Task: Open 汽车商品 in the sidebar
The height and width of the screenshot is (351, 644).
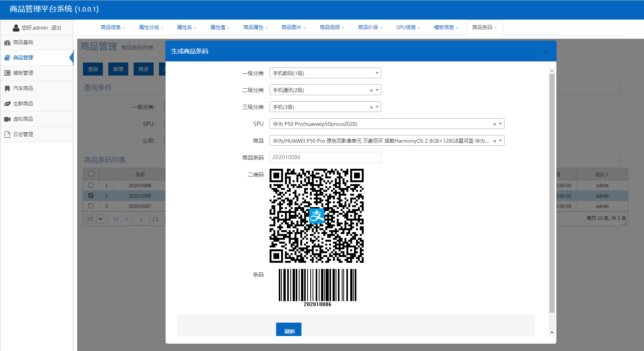Action: coord(37,89)
